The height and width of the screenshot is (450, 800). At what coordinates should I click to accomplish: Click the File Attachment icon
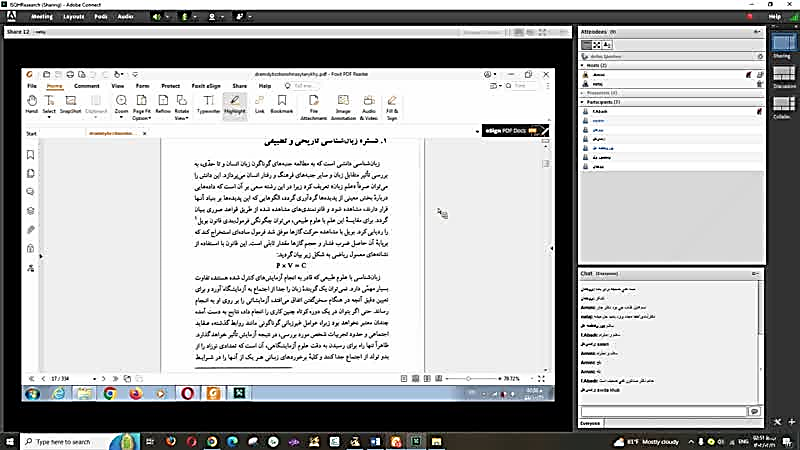[313, 107]
